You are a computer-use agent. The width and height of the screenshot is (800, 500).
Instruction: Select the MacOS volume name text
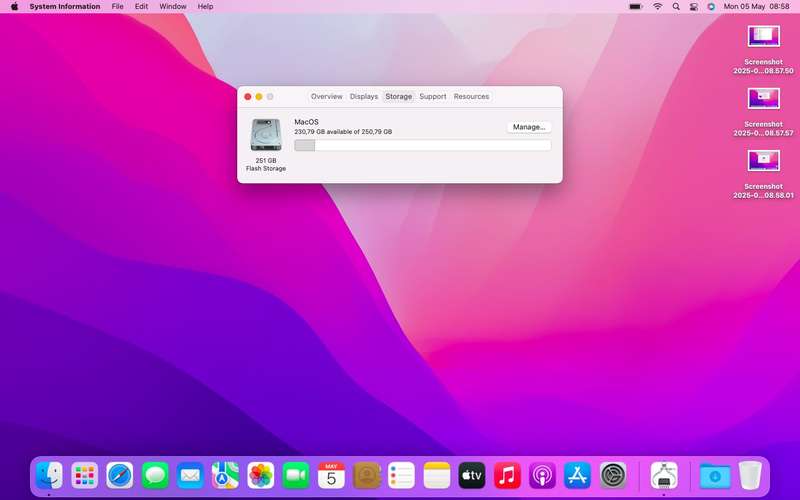306,122
